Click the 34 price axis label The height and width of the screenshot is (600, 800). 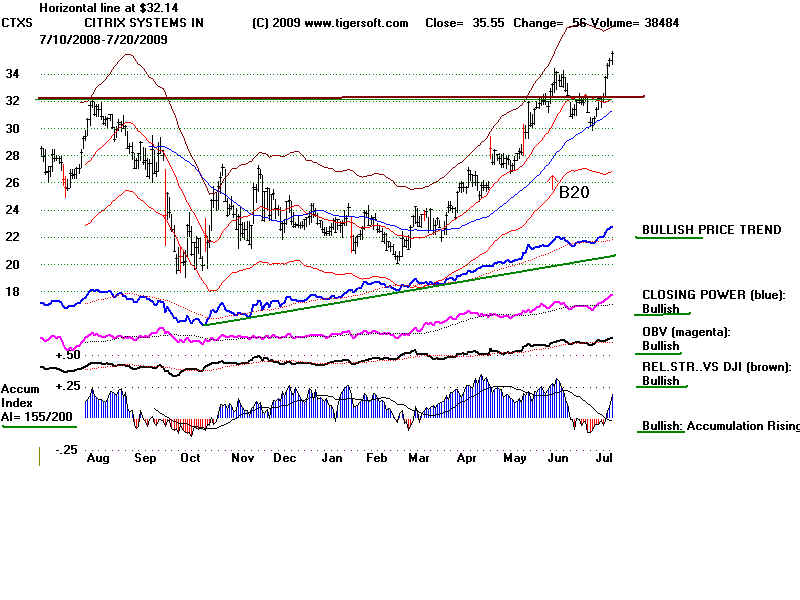click(13, 73)
